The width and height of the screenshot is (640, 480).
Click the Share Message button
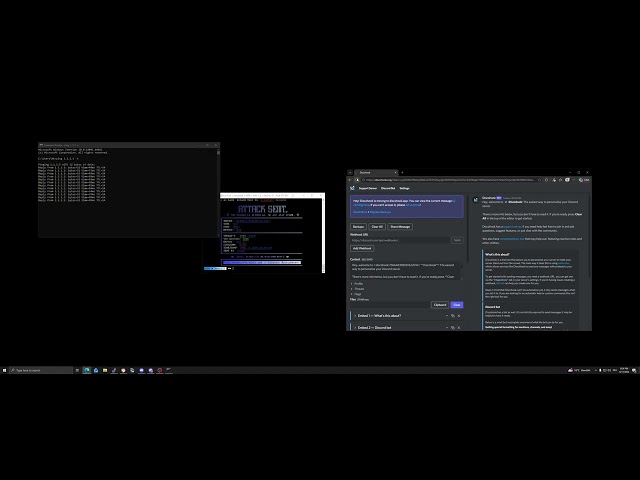pyautogui.click(x=400, y=227)
